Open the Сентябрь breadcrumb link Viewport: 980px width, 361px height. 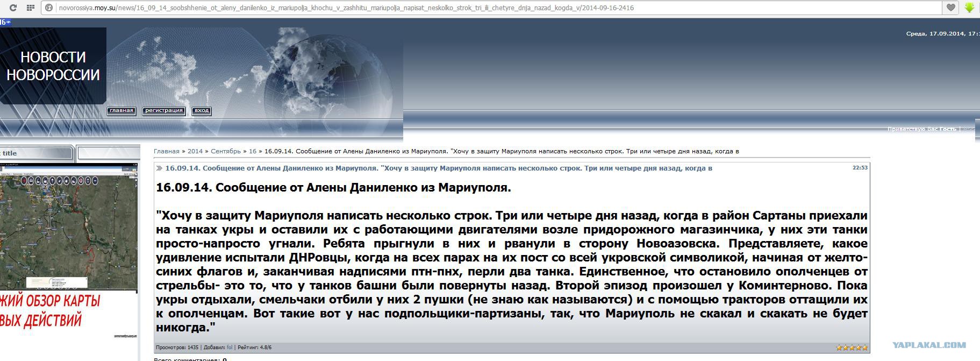click(x=226, y=151)
